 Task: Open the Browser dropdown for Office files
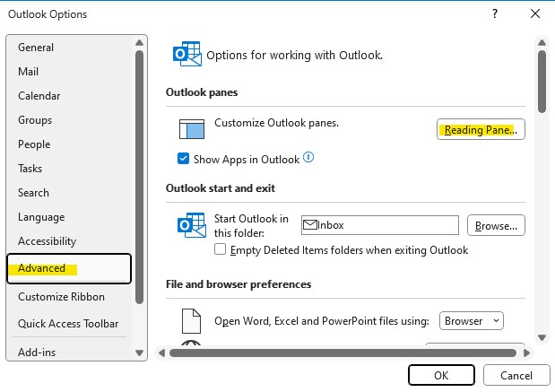point(471,321)
